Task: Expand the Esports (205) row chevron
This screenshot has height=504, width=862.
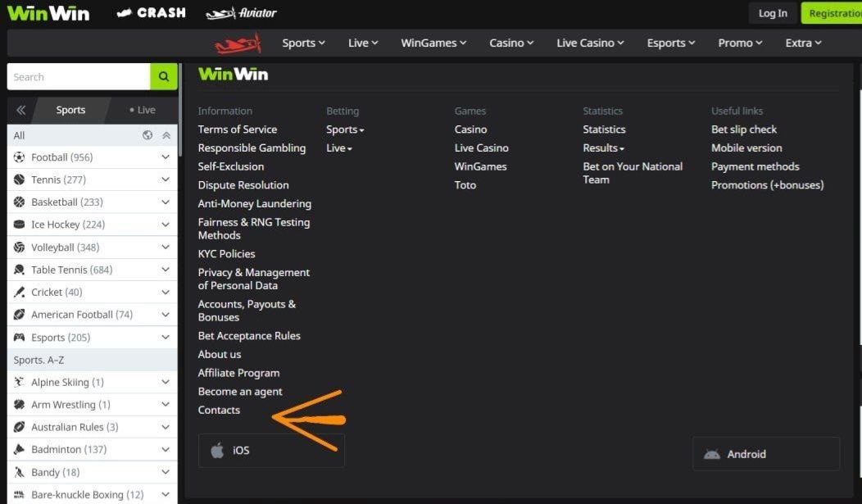Action: [x=165, y=337]
